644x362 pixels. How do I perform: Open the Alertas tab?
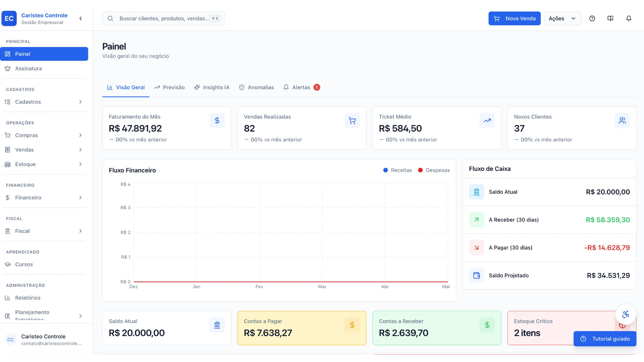point(301,87)
